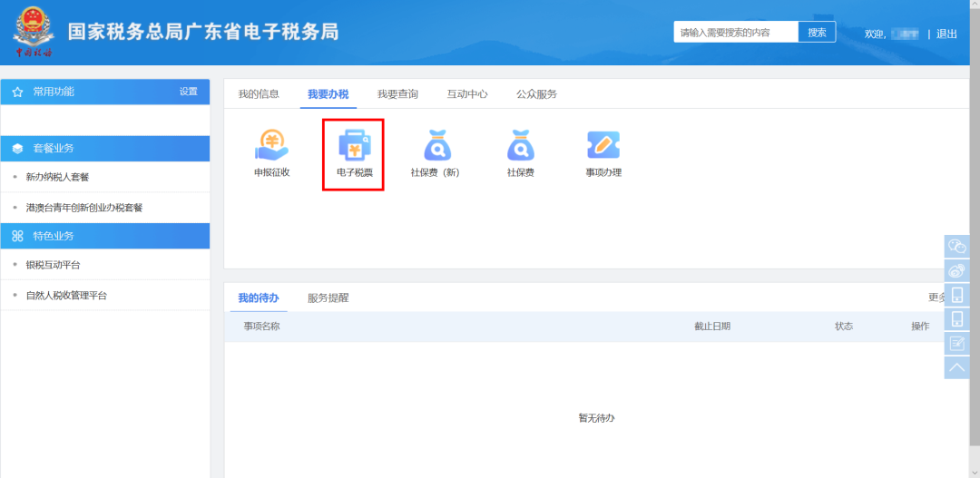Image resolution: width=980 pixels, height=478 pixels.
Task: Click the feedback edit icon in right sidebar
Action: 956,343
